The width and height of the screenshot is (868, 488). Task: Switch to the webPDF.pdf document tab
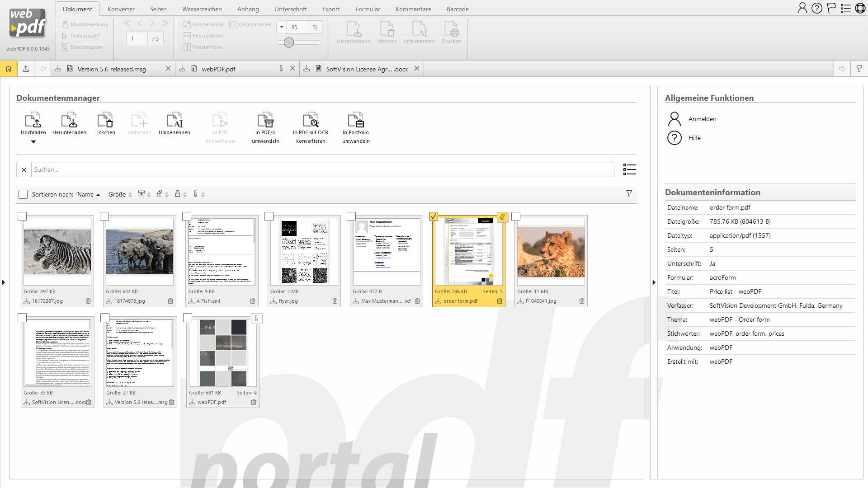tap(219, 69)
